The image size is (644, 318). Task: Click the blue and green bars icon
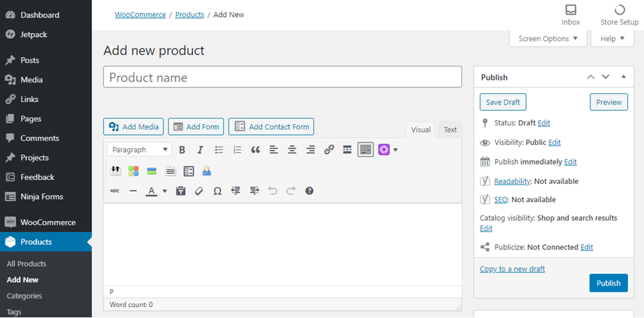pyautogui.click(x=152, y=171)
